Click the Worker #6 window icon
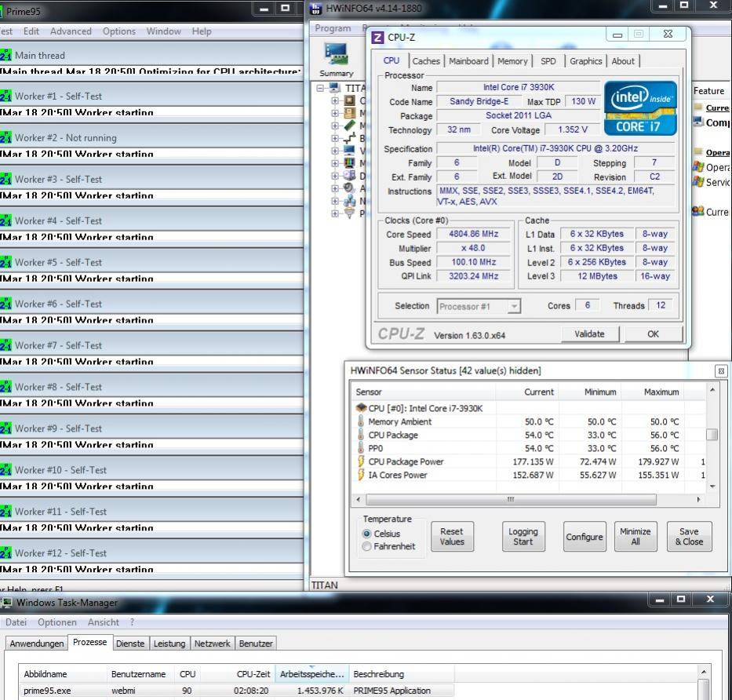Viewport: 732px width, 700px height. pyautogui.click(x=5, y=304)
